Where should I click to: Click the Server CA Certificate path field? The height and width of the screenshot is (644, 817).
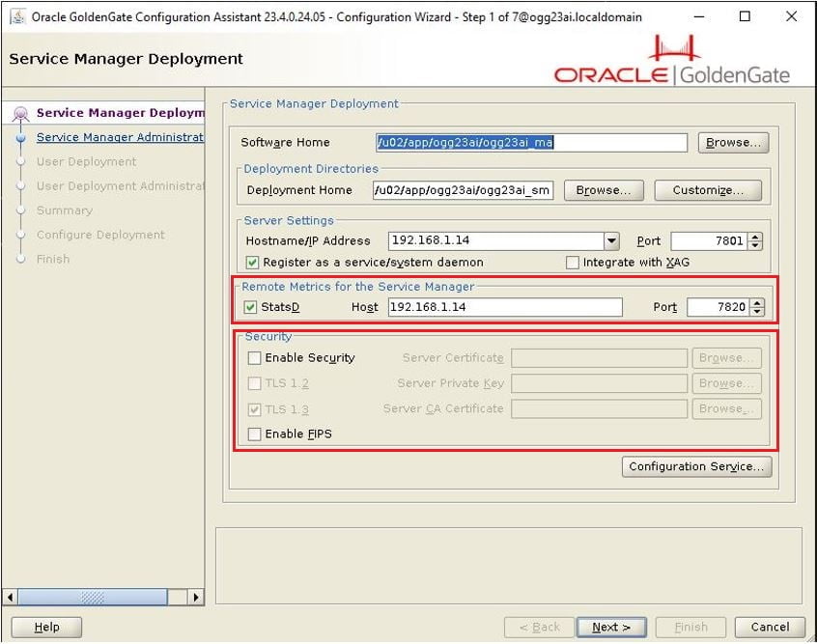tap(599, 409)
